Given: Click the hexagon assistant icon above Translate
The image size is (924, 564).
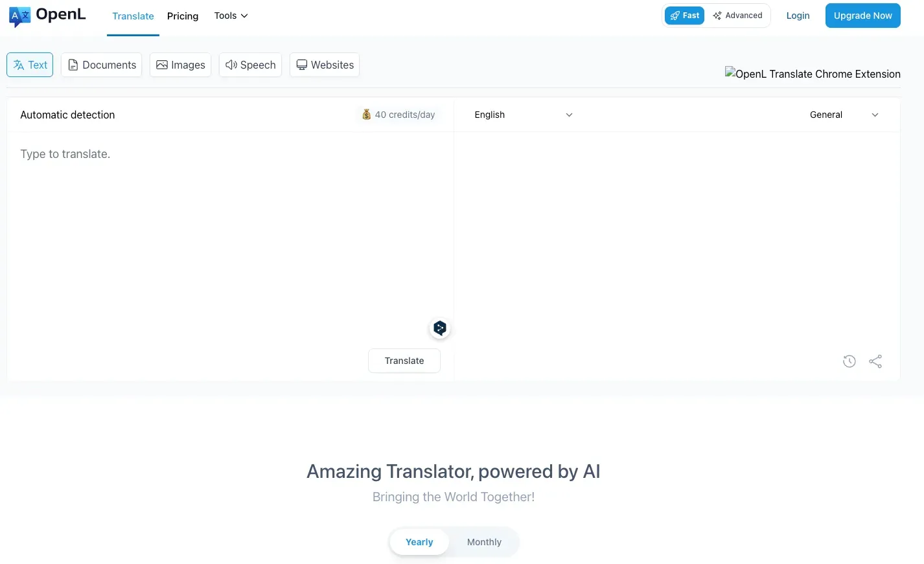Looking at the screenshot, I should point(440,328).
